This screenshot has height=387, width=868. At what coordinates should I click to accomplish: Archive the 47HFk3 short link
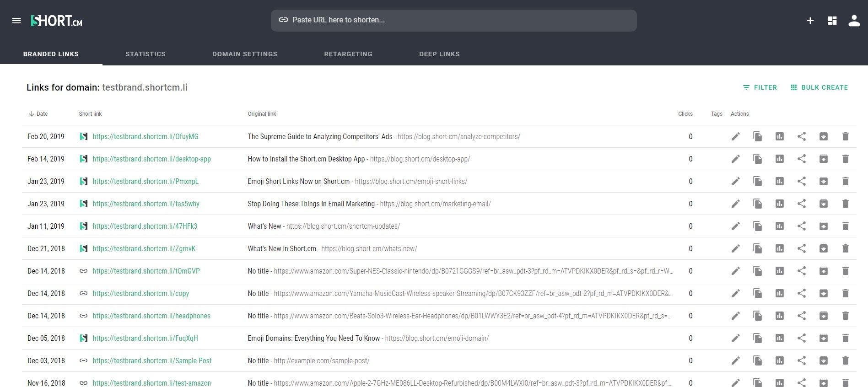coord(823,226)
